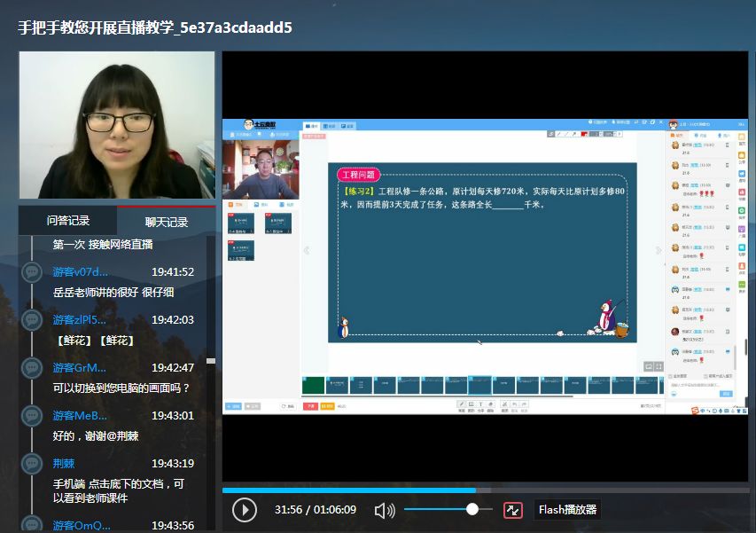756x533 pixels.
Task: Click the fullscreen icon below the slide
Action: pos(659,366)
